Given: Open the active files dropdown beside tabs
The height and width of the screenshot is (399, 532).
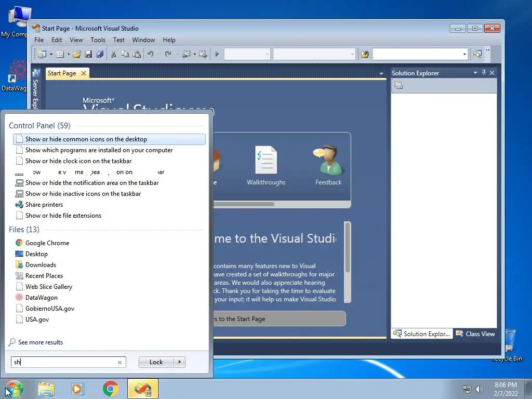Looking at the screenshot, I should click(x=381, y=74).
